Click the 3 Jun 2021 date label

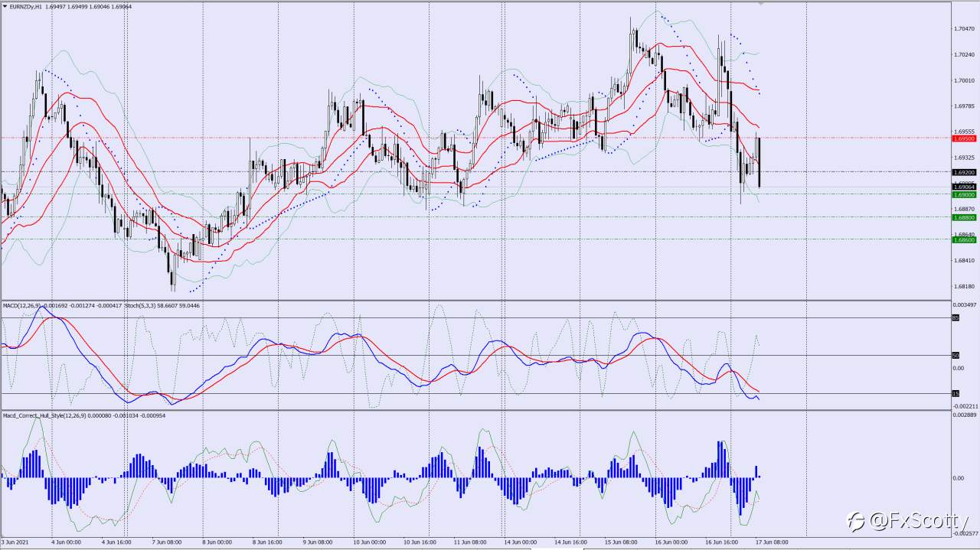pos(15,542)
